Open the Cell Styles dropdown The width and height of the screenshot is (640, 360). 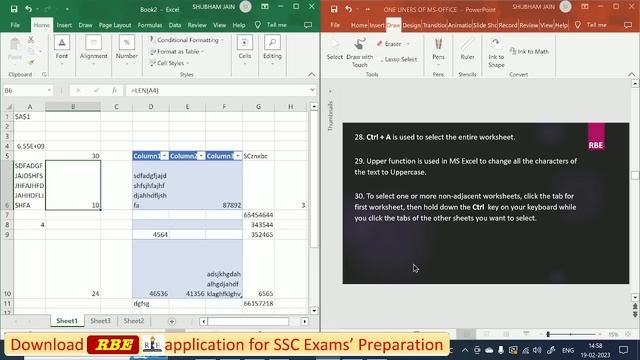[170, 63]
